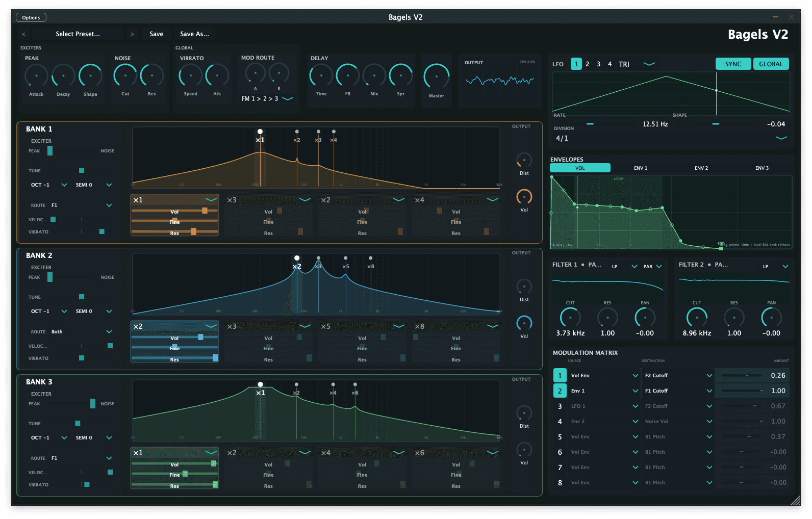The image size is (812, 519).
Task: Open LFO division 4/1 dropdown
Action: pyautogui.click(x=671, y=138)
